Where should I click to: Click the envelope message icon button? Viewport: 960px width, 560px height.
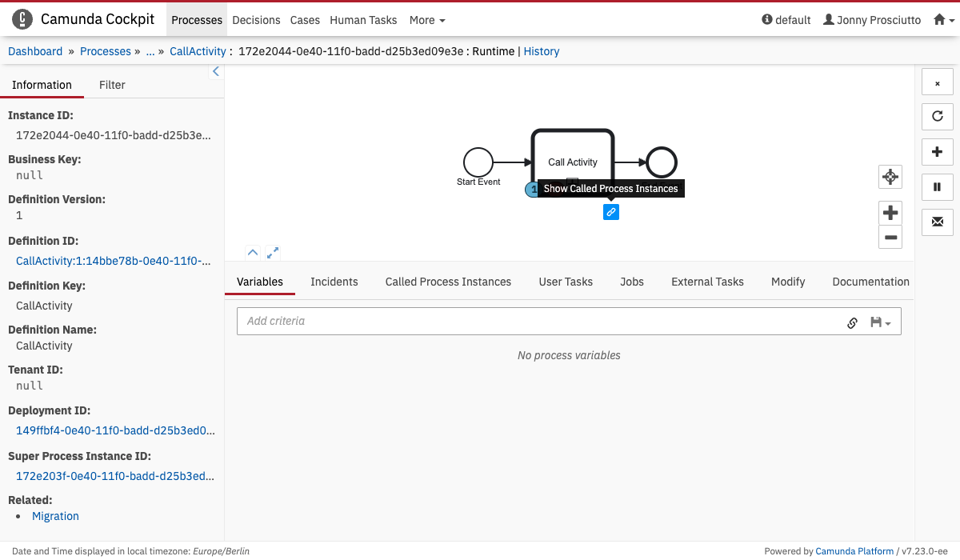click(x=938, y=222)
